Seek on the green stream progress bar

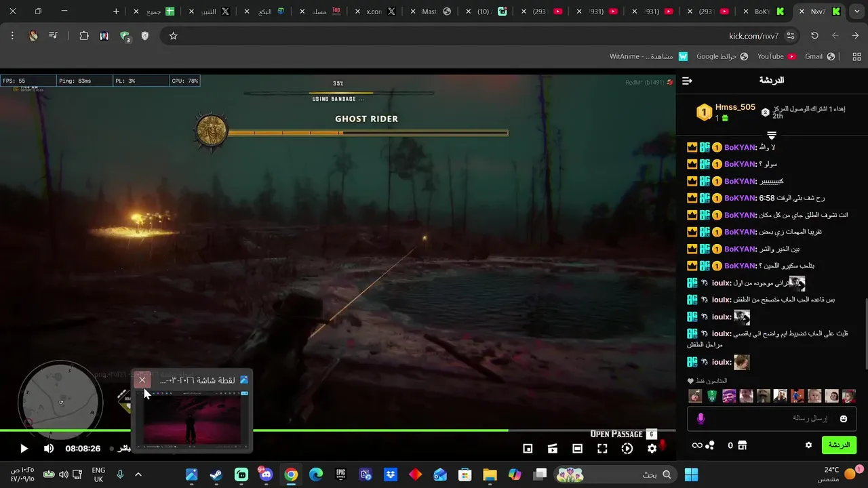pos(338,430)
